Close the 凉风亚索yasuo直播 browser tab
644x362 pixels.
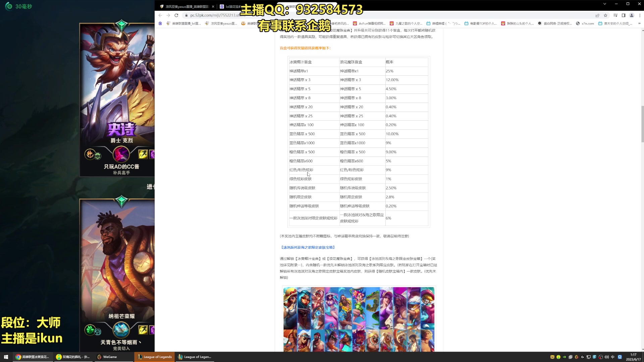coord(213,6)
